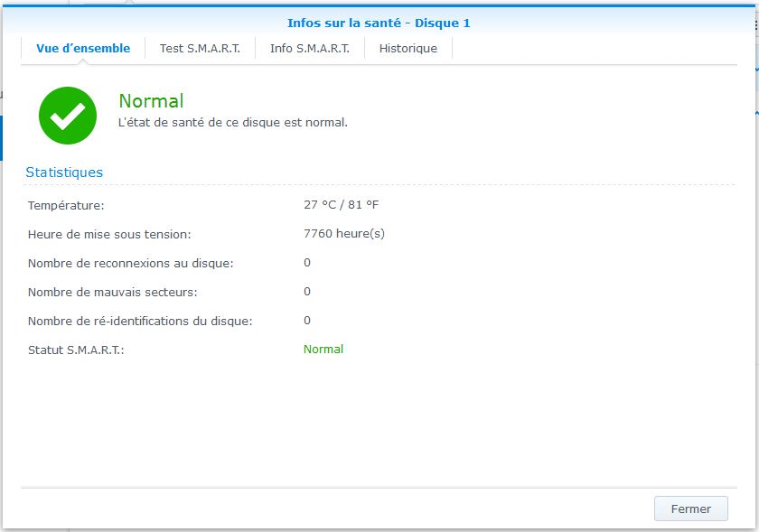The width and height of the screenshot is (759, 532).
Task: Select the green Normal heading
Action: pyautogui.click(x=151, y=100)
